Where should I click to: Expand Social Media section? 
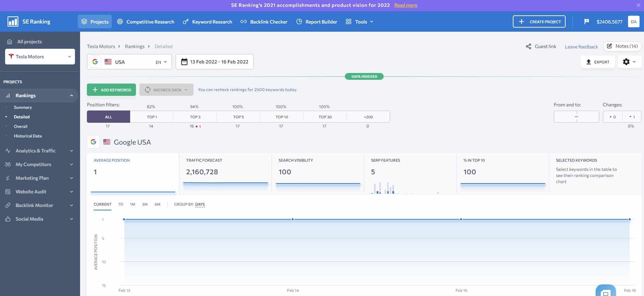39,219
